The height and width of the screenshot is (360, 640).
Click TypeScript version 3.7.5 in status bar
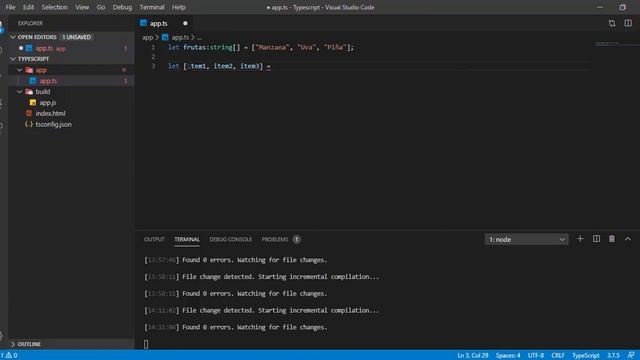(613, 356)
